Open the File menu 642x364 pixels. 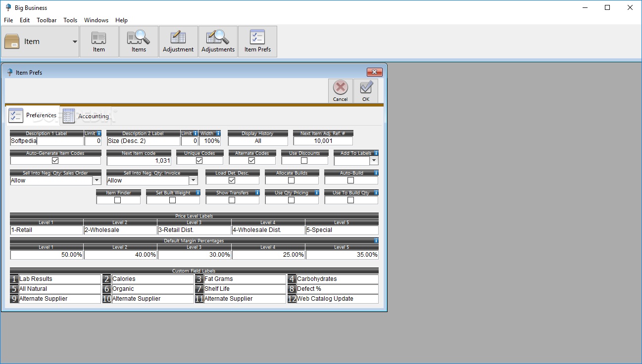(8, 20)
